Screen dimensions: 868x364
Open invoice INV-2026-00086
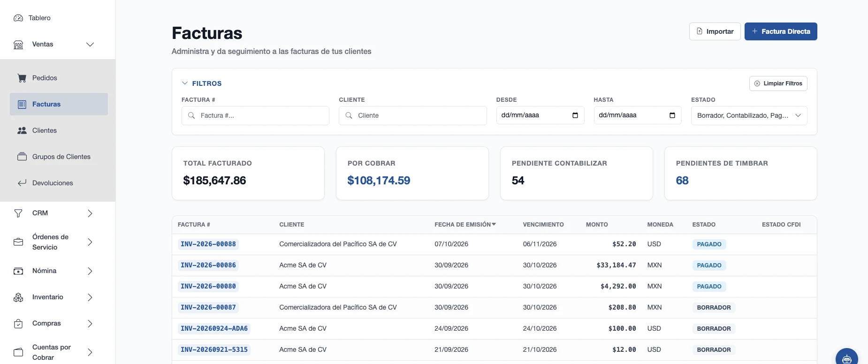coord(208,265)
